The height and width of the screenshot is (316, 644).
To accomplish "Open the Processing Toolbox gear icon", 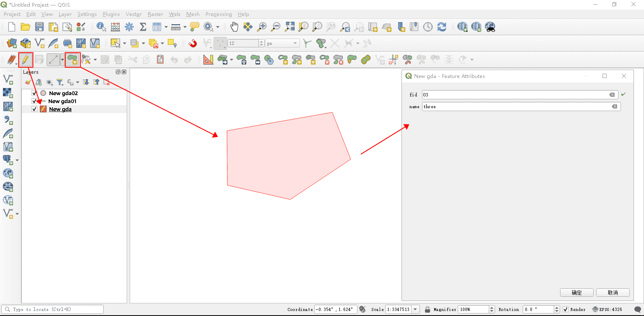I will pos(129,27).
